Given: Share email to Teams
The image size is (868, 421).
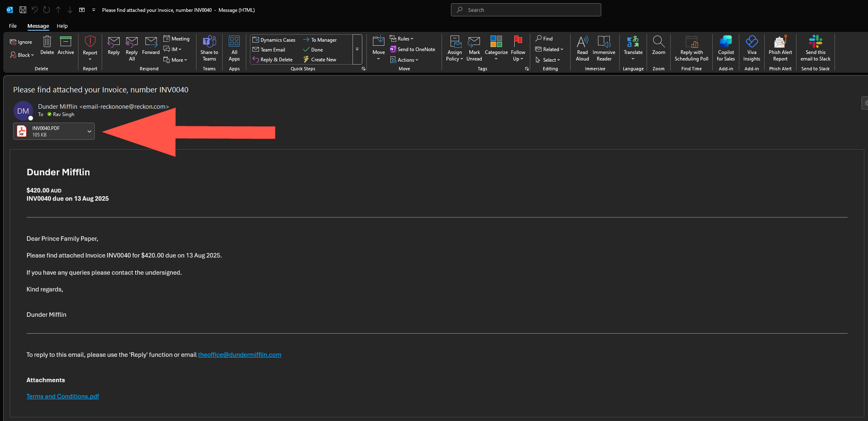Looking at the screenshot, I should pyautogui.click(x=209, y=49).
